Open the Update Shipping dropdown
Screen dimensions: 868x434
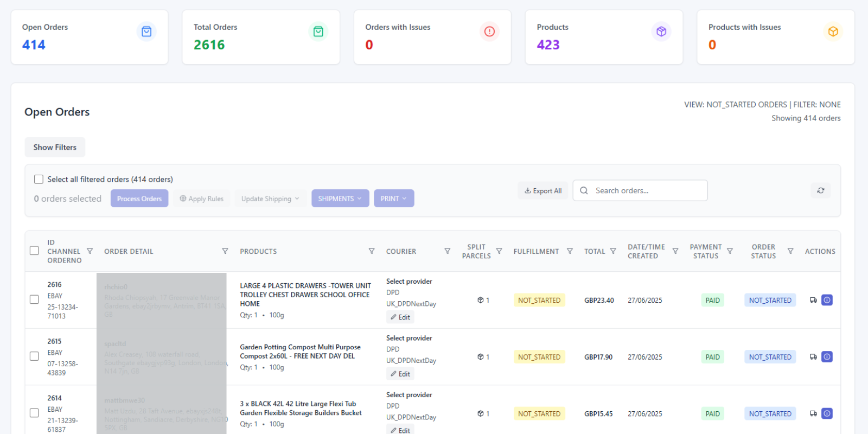270,199
